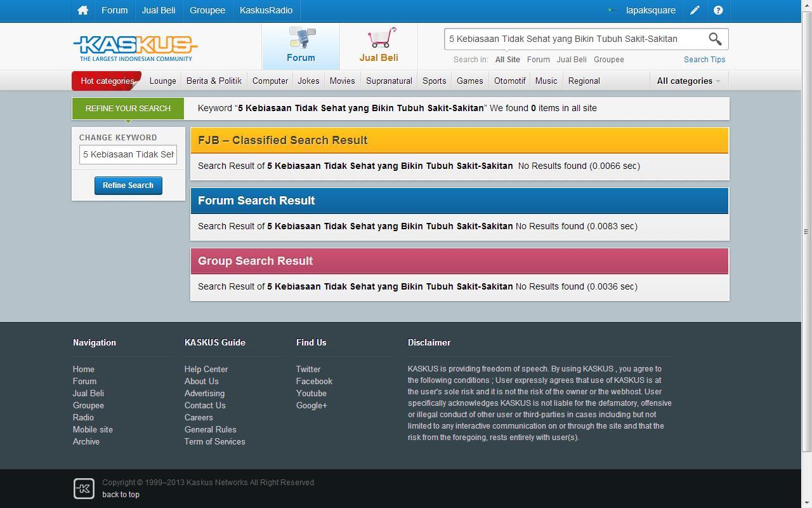Select All Site search scope
This screenshot has height=508, width=812.
pos(507,60)
